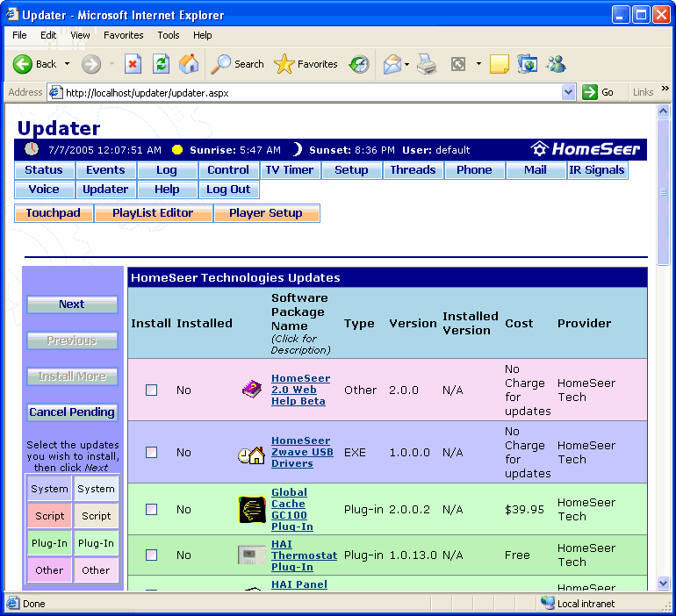Click the clock icon beside date
Viewport: 676px width, 616px height.
tap(31, 149)
